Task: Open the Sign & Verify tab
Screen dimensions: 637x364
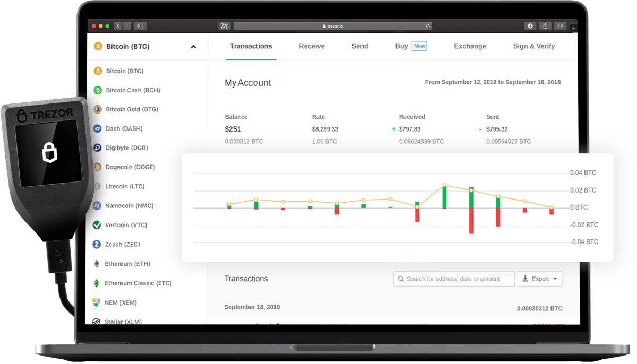Action: pyautogui.click(x=534, y=46)
